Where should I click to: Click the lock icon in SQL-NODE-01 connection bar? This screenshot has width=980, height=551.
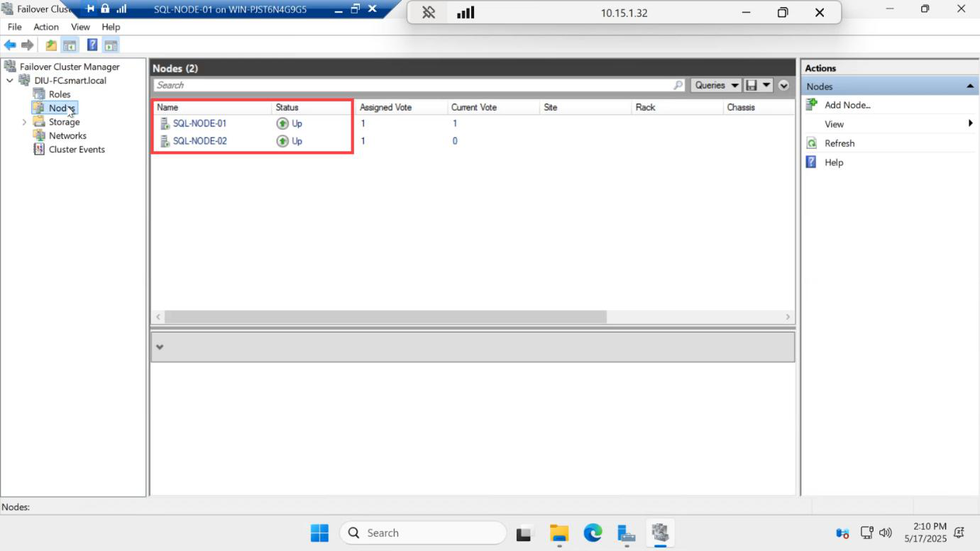(x=105, y=9)
